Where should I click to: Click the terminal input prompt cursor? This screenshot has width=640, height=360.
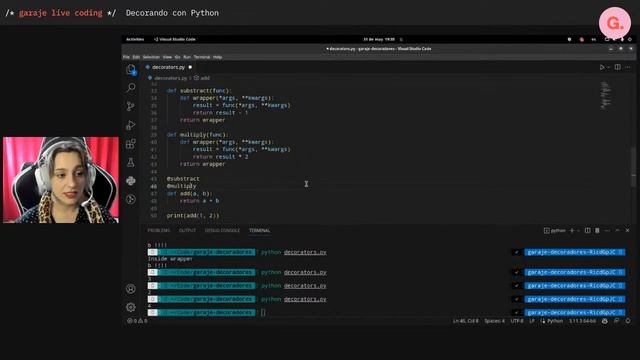click(x=263, y=313)
